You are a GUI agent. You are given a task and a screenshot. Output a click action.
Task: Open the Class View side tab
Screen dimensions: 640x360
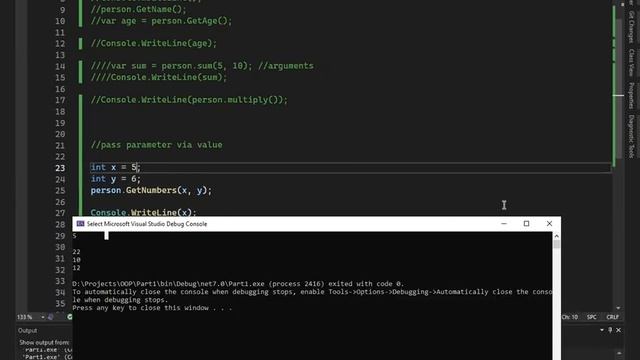click(631, 62)
